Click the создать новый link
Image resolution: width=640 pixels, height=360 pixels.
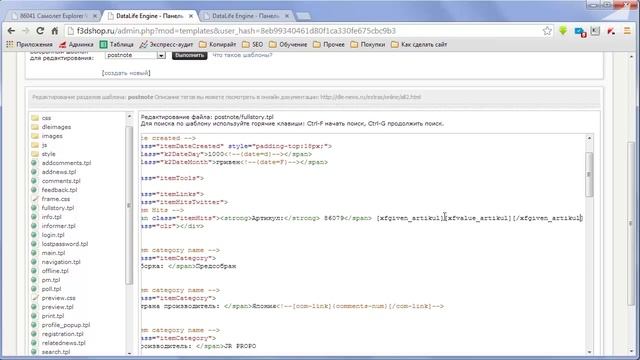click(x=126, y=73)
